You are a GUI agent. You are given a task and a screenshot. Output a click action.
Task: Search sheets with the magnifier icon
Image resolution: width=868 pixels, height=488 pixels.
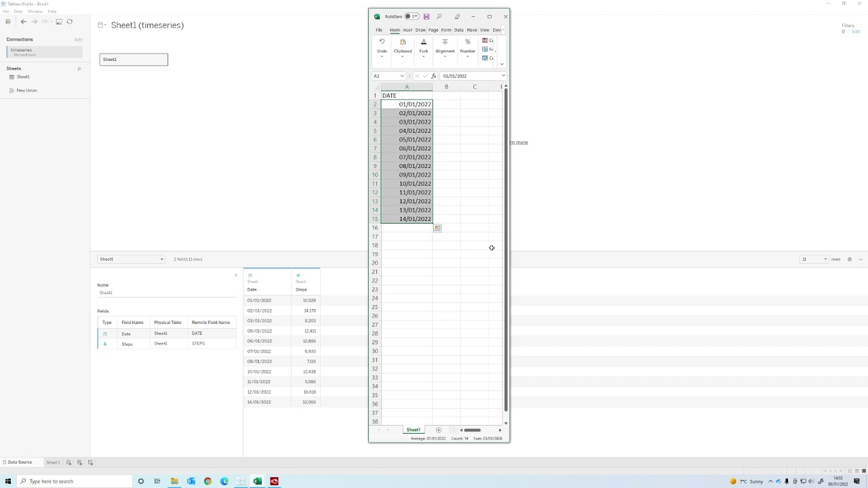click(x=79, y=68)
